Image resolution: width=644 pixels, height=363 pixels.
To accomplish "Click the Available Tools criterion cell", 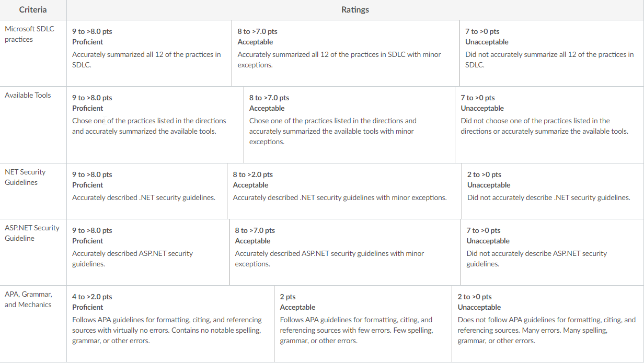I will coord(33,125).
